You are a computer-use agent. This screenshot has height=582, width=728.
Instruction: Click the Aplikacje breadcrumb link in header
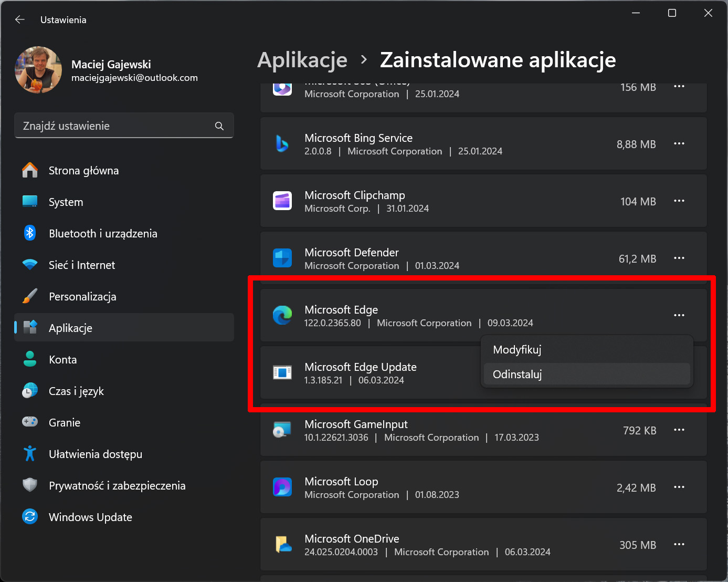coord(302,60)
